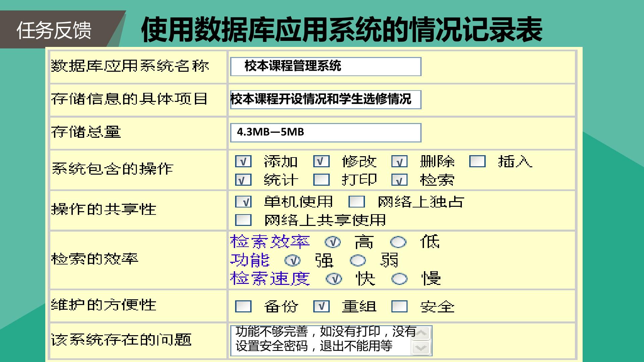
Task: Uncheck the 统计 checkbox
Action: 243,180
